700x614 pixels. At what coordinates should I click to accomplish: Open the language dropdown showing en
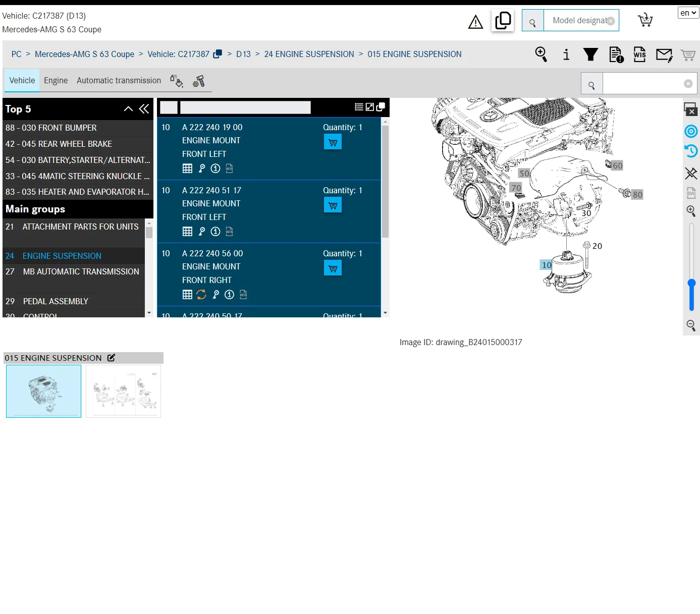click(x=688, y=13)
